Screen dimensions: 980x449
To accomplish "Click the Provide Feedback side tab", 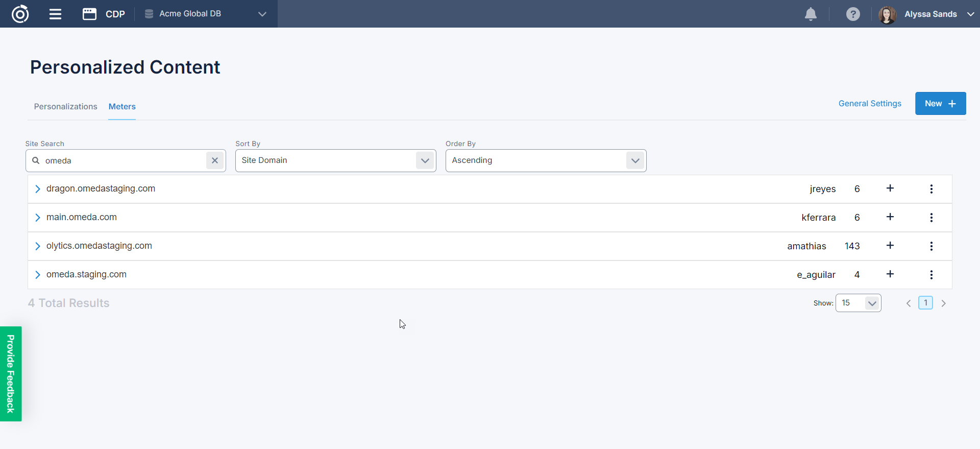I will tap(11, 374).
